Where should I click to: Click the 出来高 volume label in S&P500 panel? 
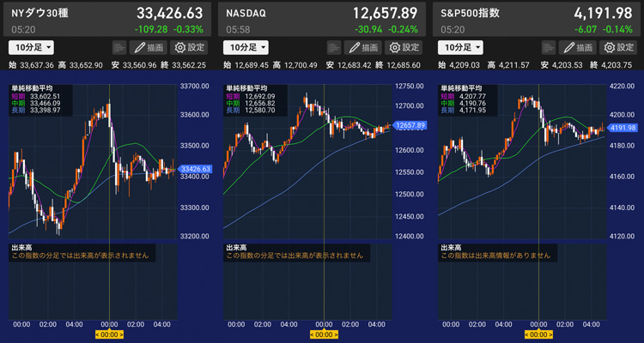[x=452, y=248]
